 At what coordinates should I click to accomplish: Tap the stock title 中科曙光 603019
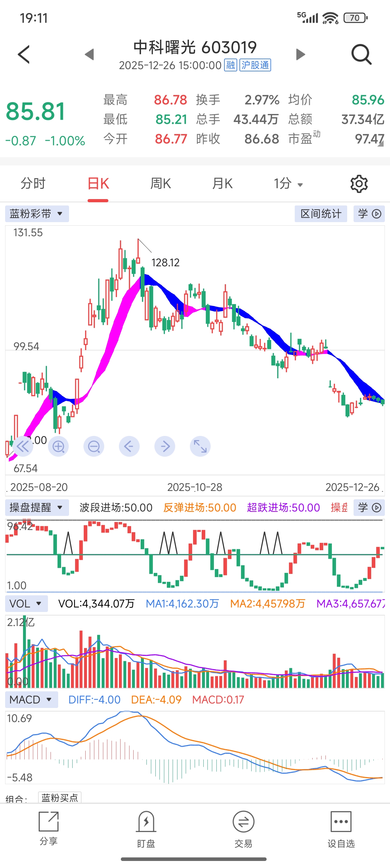pyautogui.click(x=195, y=47)
